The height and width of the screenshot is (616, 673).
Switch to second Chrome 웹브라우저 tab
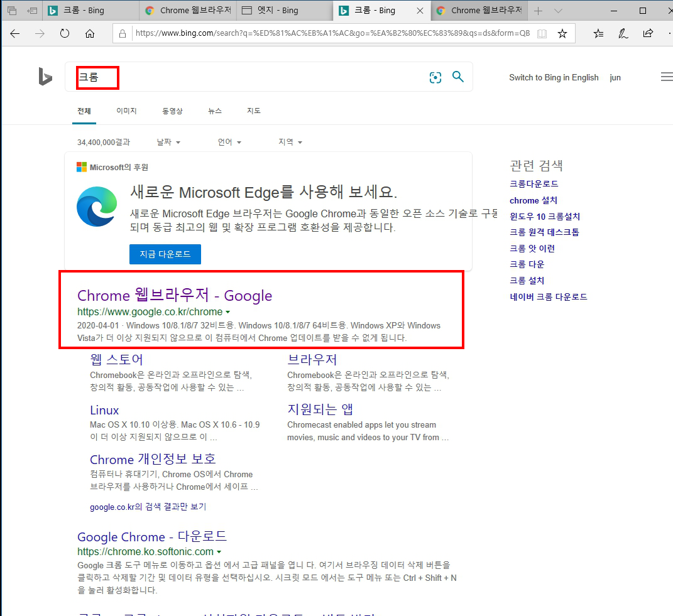(480, 11)
